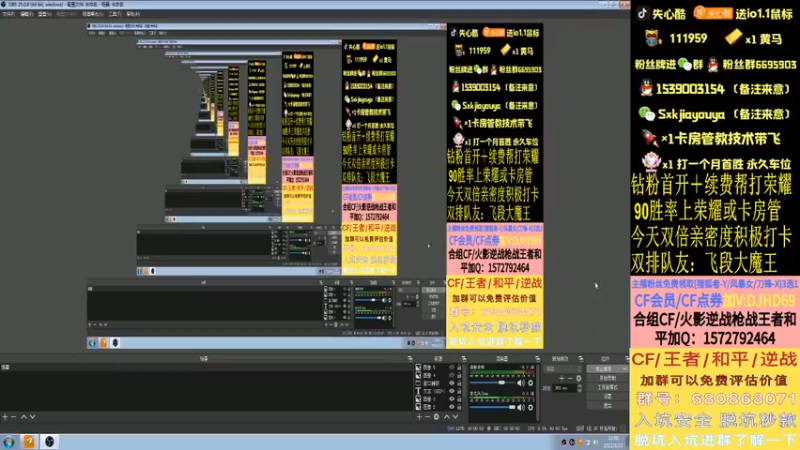Open 设置 settings from Controls
The height and width of the screenshot is (450, 800).
tap(607, 396)
